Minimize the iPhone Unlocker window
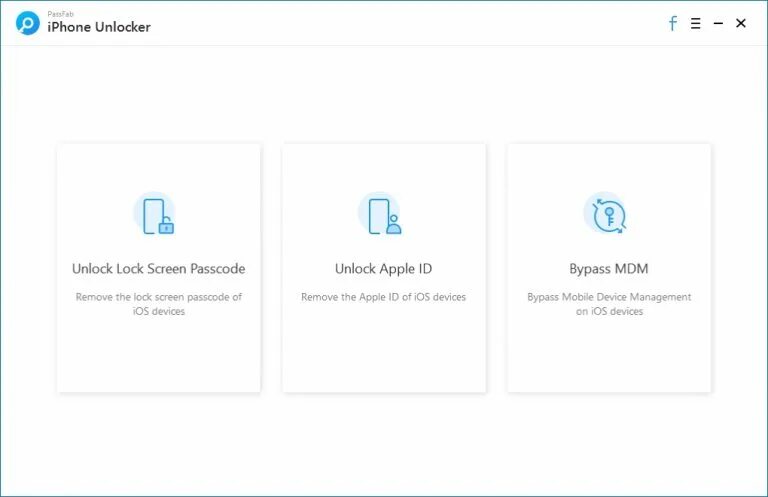The height and width of the screenshot is (497, 768). pyautogui.click(x=718, y=23)
